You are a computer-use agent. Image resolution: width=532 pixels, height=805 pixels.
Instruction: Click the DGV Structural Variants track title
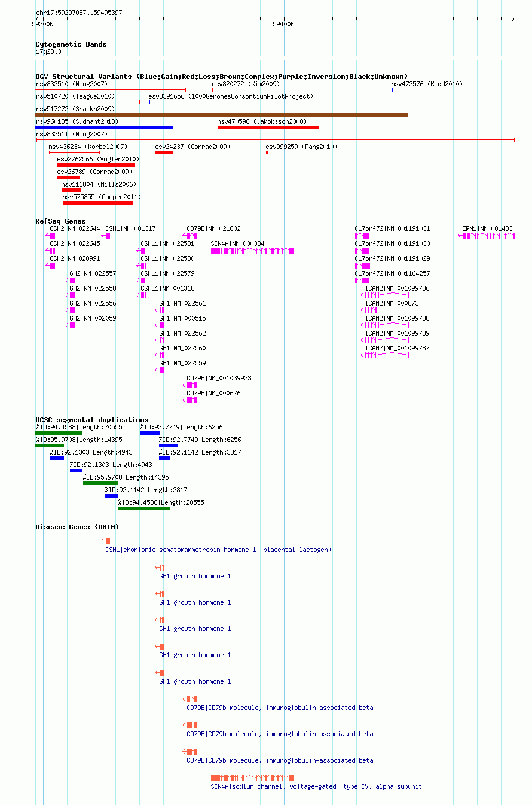tap(222, 77)
